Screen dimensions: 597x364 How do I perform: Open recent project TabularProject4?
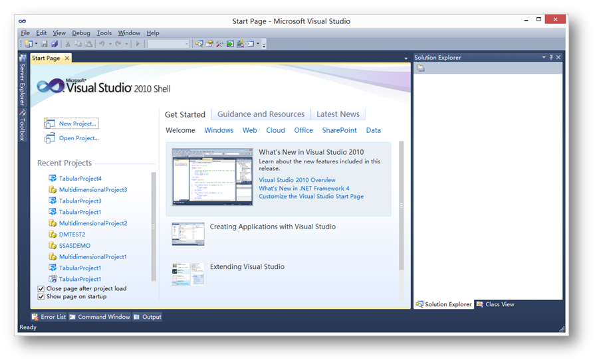coord(80,179)
